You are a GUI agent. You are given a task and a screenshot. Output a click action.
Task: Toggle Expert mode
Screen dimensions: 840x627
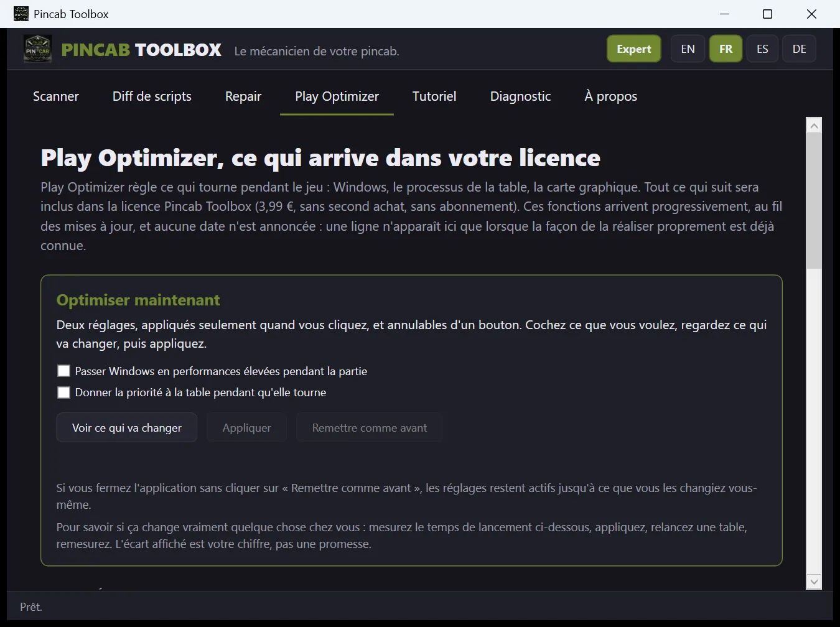coord(634,49)
